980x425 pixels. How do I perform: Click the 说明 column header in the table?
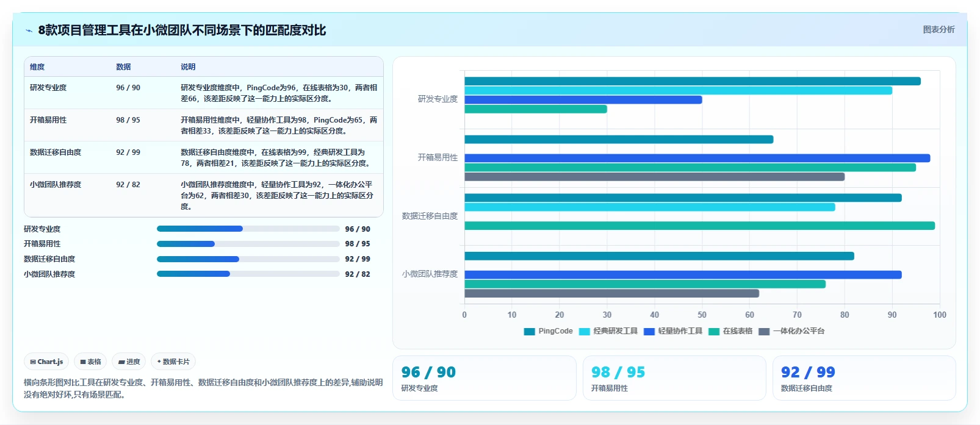pyautogui.click(x=188, y=67)
